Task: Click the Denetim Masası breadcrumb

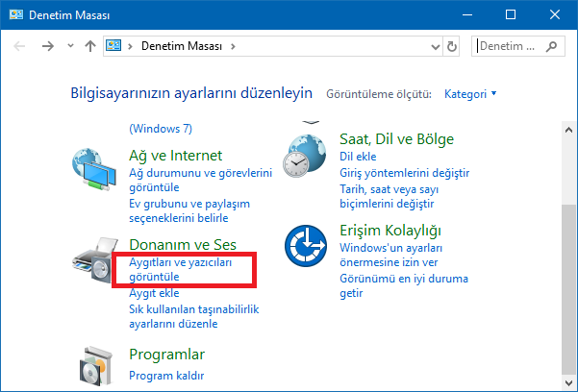Action: pyautogui.click(x=182, y=46)
